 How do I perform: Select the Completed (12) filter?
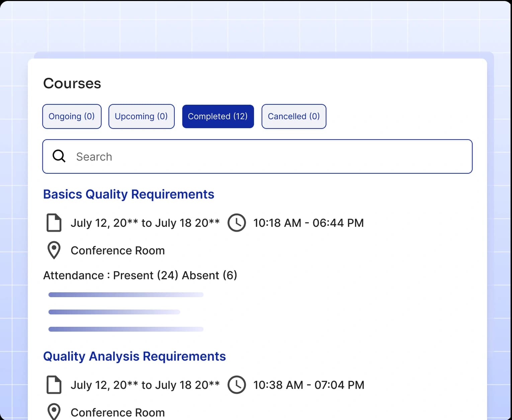tap(218, 116)
